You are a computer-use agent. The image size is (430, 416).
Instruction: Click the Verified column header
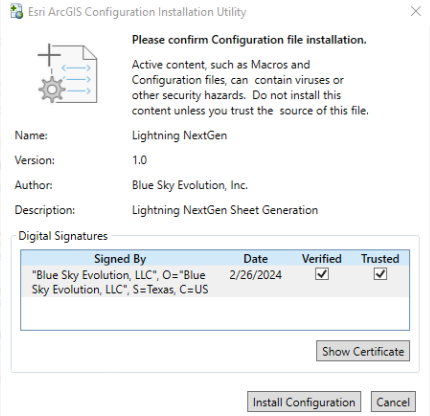322,259
